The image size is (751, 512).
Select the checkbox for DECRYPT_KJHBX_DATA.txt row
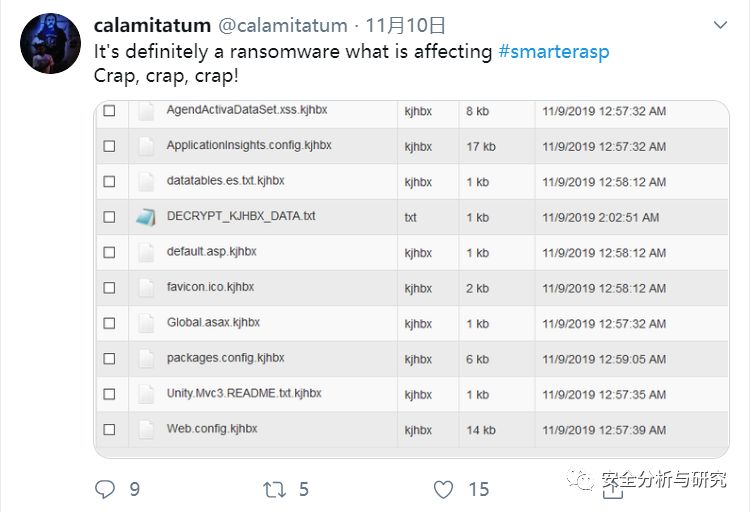109,217
